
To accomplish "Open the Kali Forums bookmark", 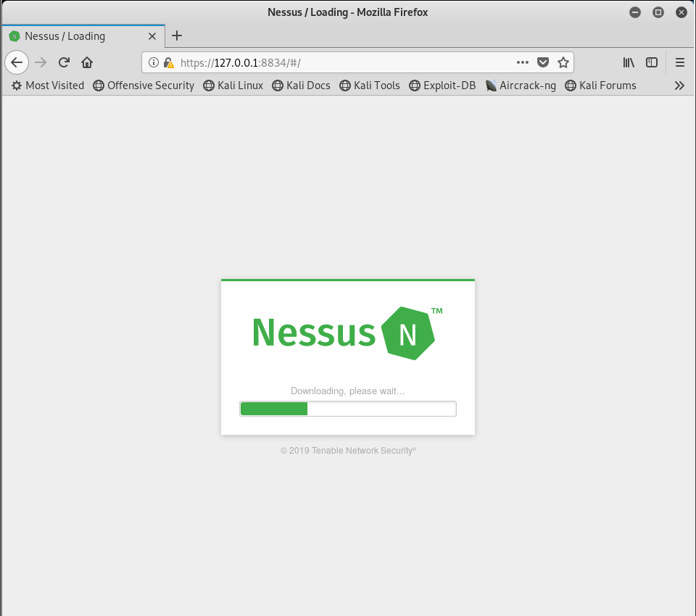I will 600,86.
